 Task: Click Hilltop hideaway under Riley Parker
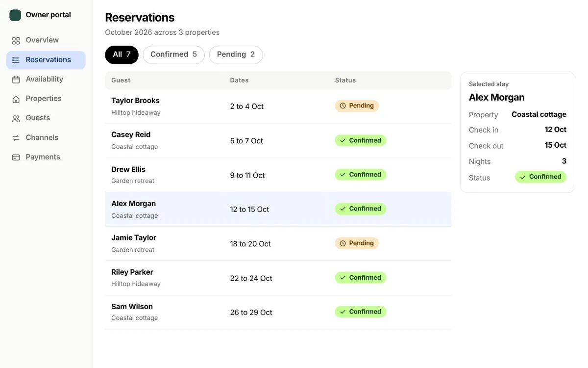(136, 284)
